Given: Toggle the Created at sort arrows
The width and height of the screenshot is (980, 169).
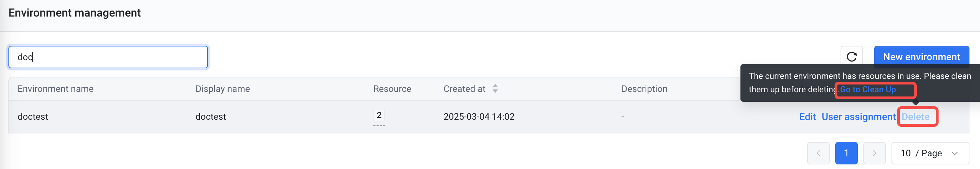Looking at the screenshot, I should pyautogui.click(x=495, y=88).
